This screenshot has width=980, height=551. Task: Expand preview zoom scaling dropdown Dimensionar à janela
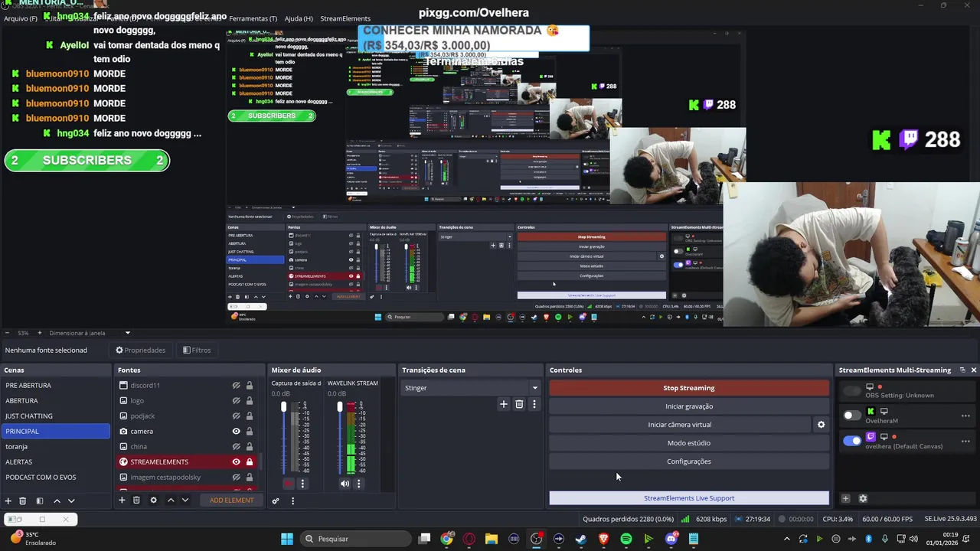tap(128, 333)
